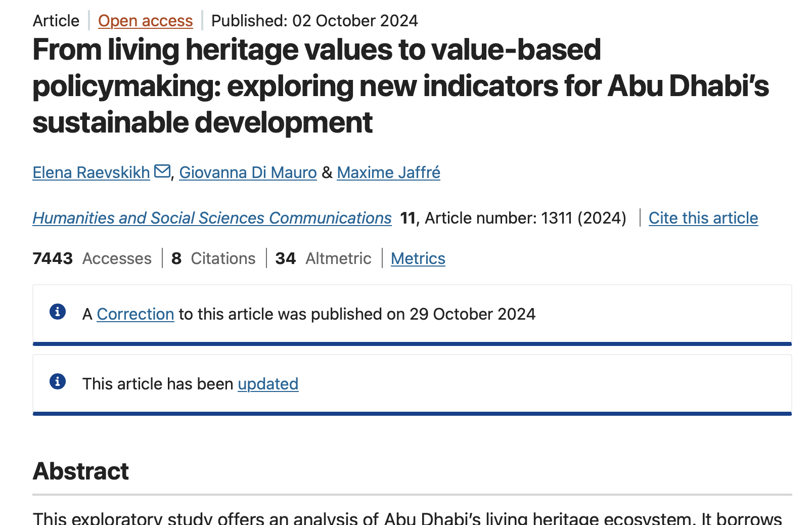
Task: Click the 'Published: 02 October 2024' date
Action: [314, 21]
